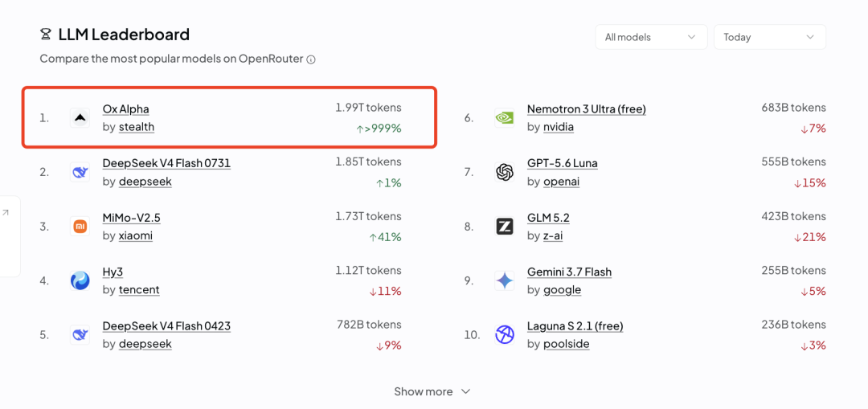Open the GPT-5.6 Luna model link
The image size is (868, 409).
pos(563,163)
